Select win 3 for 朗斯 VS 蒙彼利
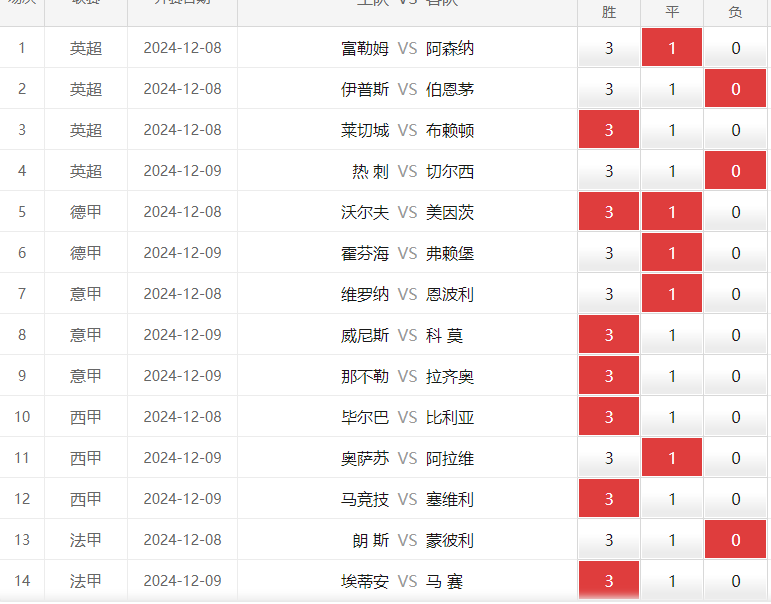 click(609, 539)
